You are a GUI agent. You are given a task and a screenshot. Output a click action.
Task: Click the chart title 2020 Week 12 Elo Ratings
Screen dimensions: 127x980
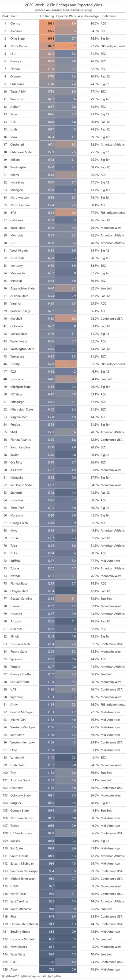click(x=63, y=5)
